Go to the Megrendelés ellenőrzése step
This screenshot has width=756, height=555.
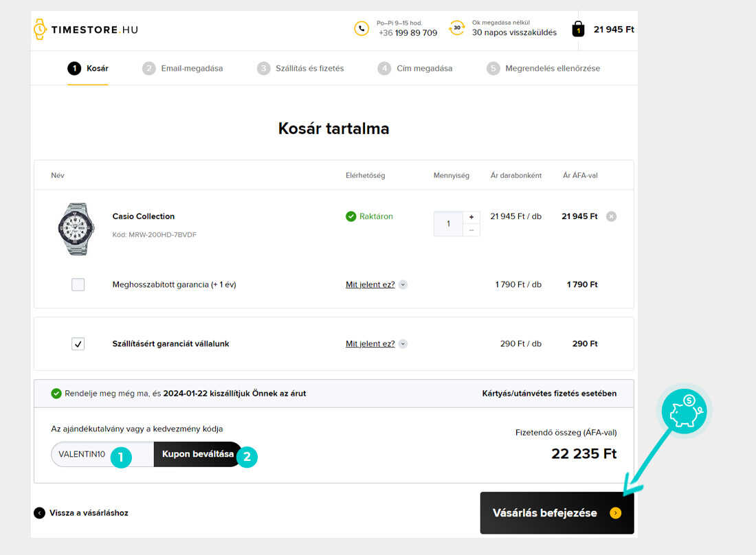pos(543,69)
